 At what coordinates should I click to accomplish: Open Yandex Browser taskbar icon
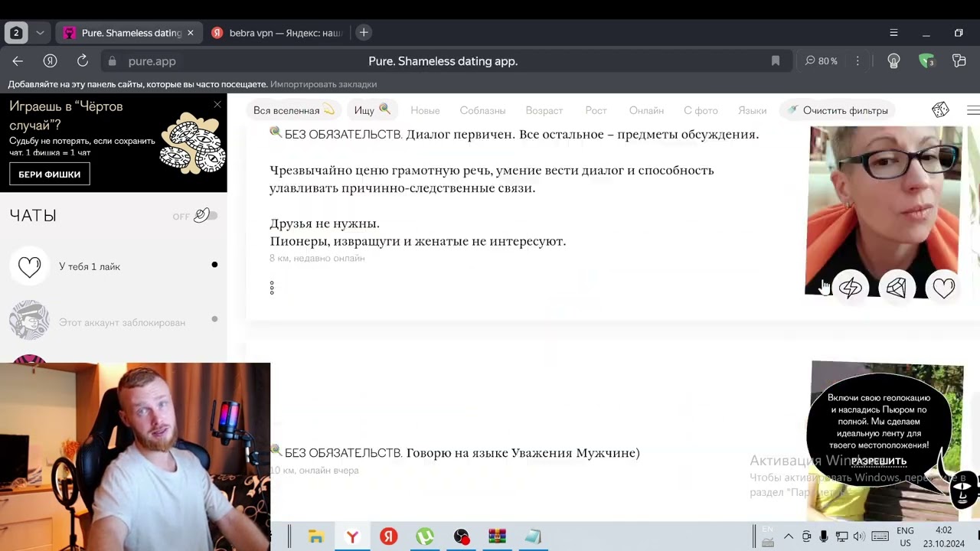[x=352, y=536]
